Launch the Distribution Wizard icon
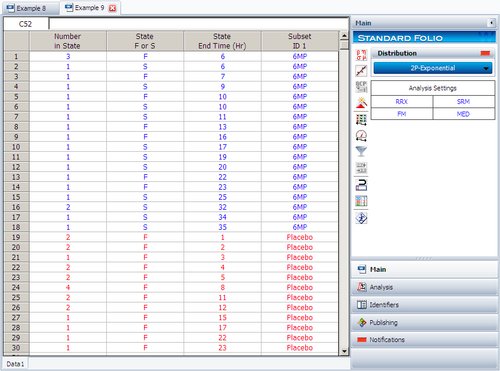Screen dimensions: 500x371 [361, 103]
